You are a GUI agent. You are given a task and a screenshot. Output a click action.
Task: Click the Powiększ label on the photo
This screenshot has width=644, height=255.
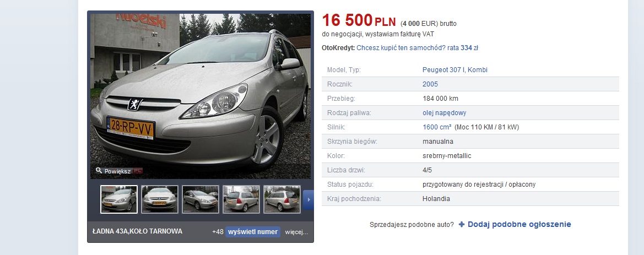pyautogui.click(x=117, y=171)
